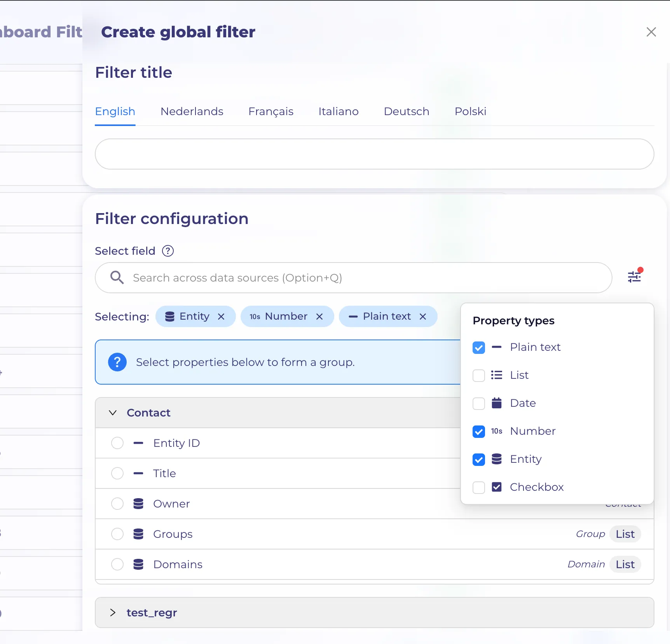Remove the Entity chip via its X
670x644 pixels.
coord(221,317)
